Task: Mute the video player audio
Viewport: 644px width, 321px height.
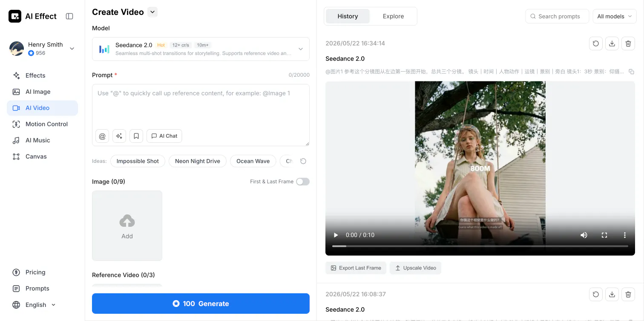Action: point(584,235)
